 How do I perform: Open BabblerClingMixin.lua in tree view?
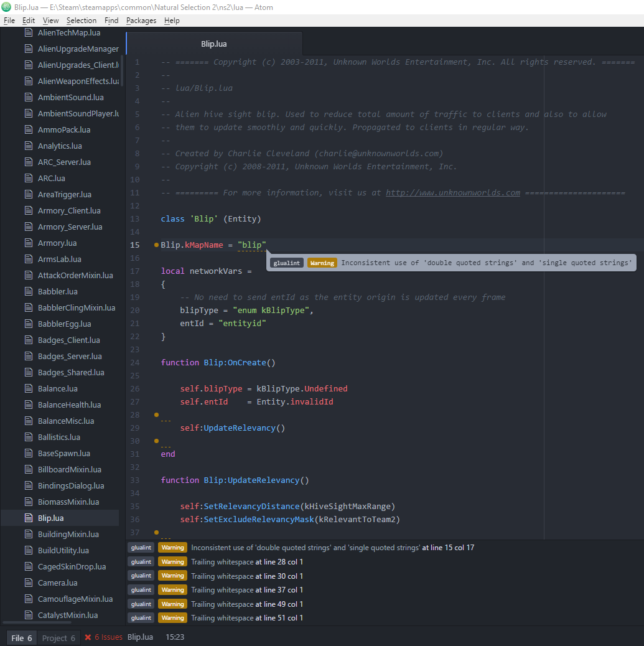pyautogui.click(x=77, y=308)
